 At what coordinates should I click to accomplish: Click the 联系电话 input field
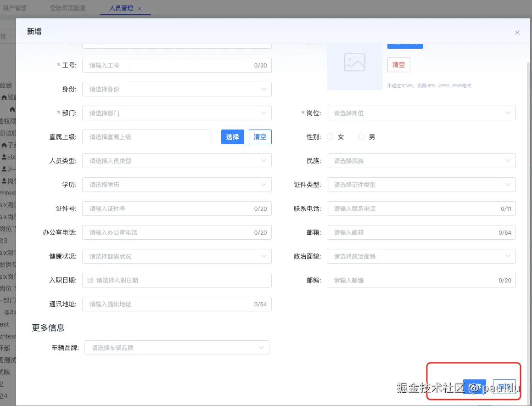[x=421, y=209]
